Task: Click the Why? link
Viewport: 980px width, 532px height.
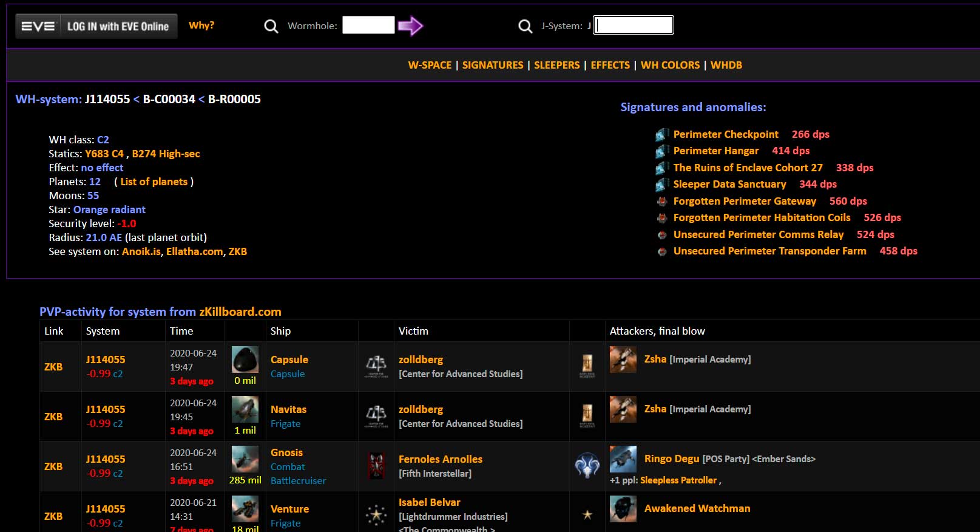Action: pos(201,26)
